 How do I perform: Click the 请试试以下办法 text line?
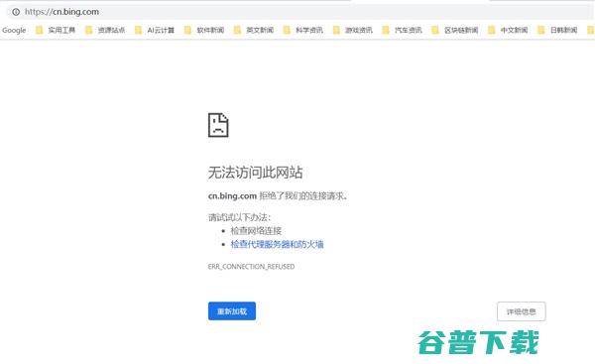pyautogui.click(x=239, y=217)
